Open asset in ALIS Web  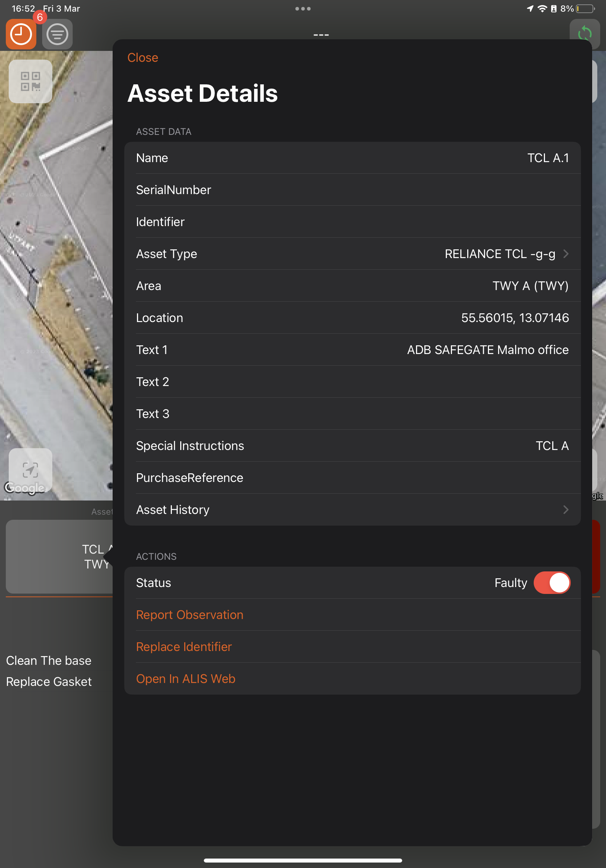(x=186, y=679)
